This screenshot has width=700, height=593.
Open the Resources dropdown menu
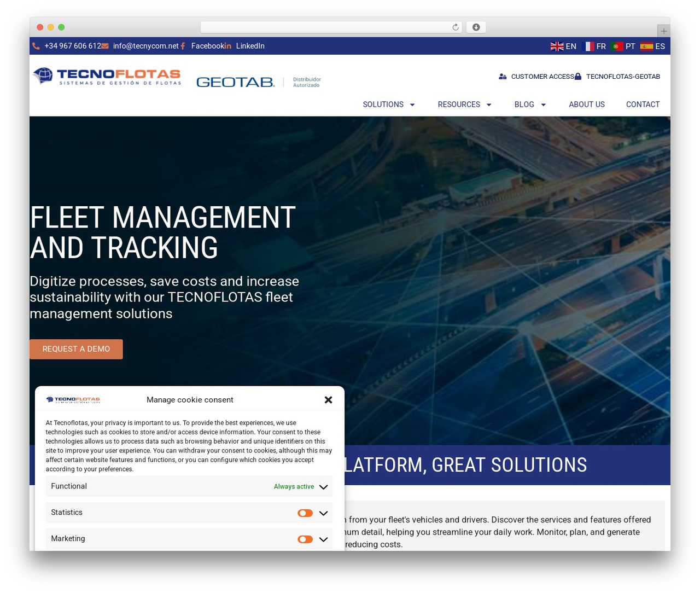(464, 104)
